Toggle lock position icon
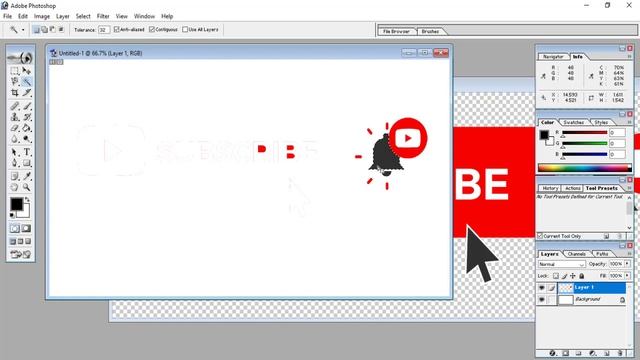Screen dimensions: 640x360 coord(573,276)
